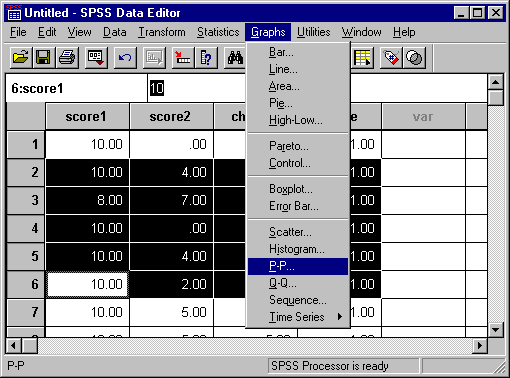Open the Edit menu
The image size is (510, 378).
(x=47, y=32)
